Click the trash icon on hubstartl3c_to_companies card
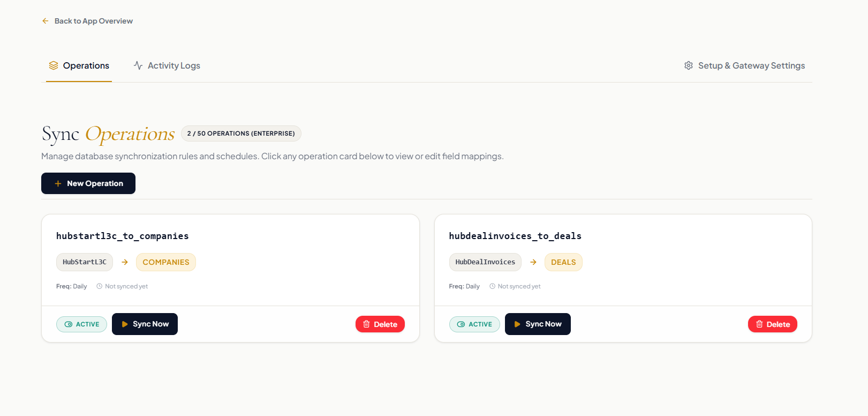Screen dimensions: 868x416 [x=367, y=324]
